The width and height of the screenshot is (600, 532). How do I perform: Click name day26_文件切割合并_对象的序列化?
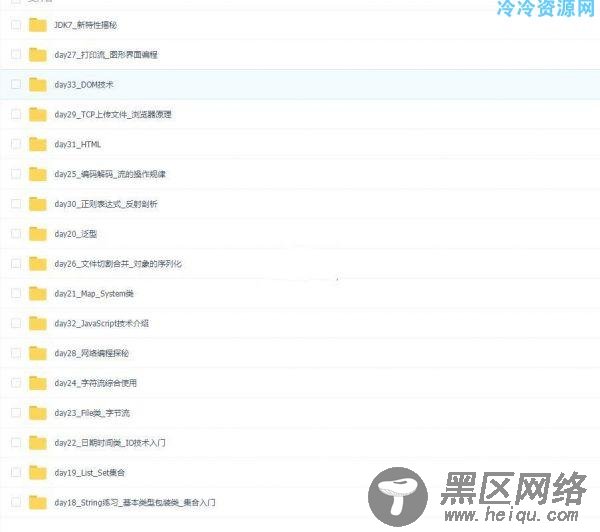(118, 264)
